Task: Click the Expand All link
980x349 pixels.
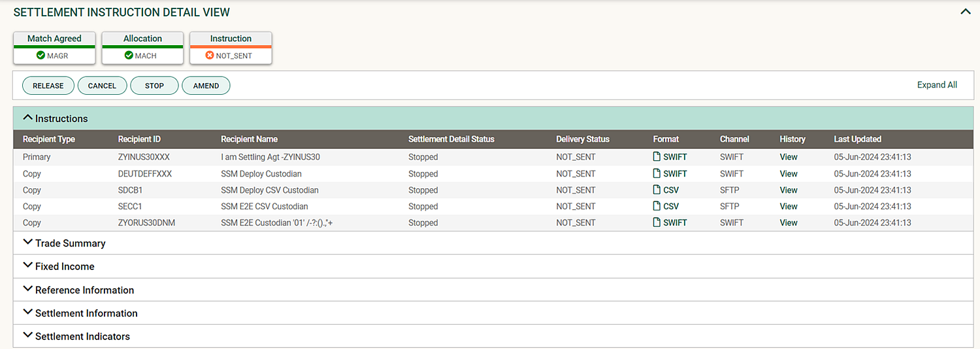Action: point(937,85)
